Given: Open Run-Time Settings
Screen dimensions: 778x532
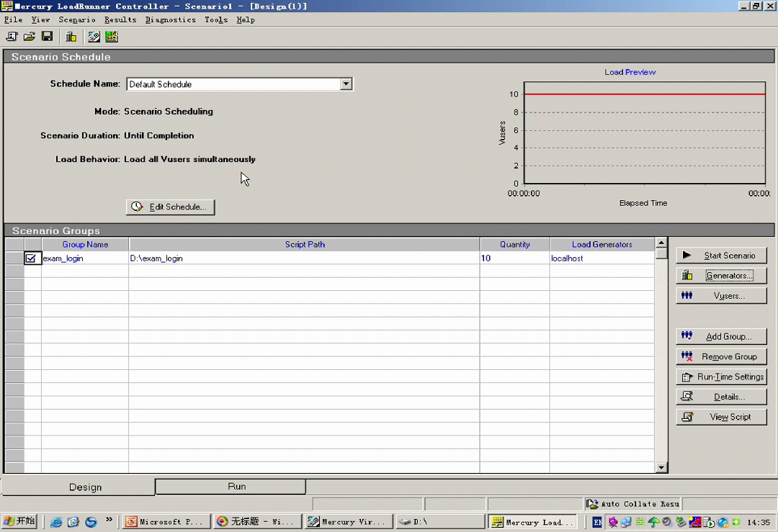Looking at the screenshot, I should (721, 377).
